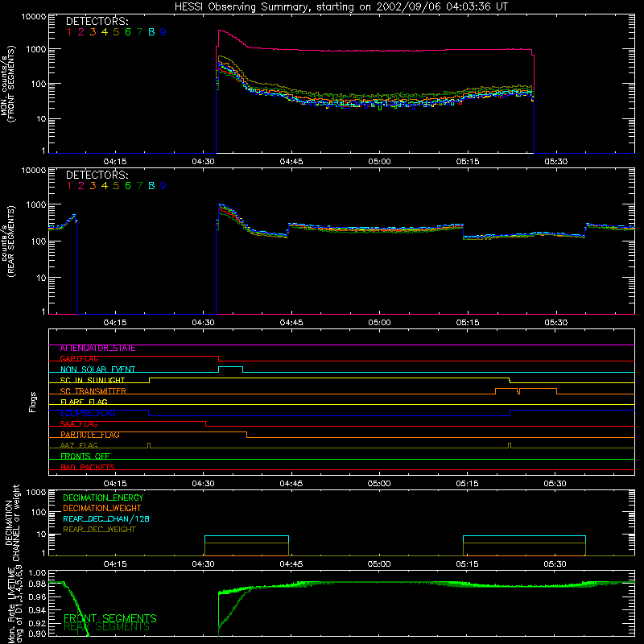The width and height of the screenshot is (644, 644).
Task: Pick detector 4 in rear segments legend
Action: point(105,186)
